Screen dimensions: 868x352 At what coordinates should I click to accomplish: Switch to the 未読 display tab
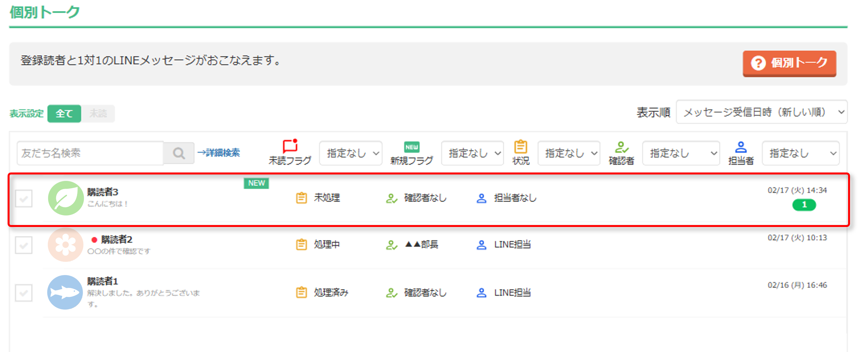point(98,113)
